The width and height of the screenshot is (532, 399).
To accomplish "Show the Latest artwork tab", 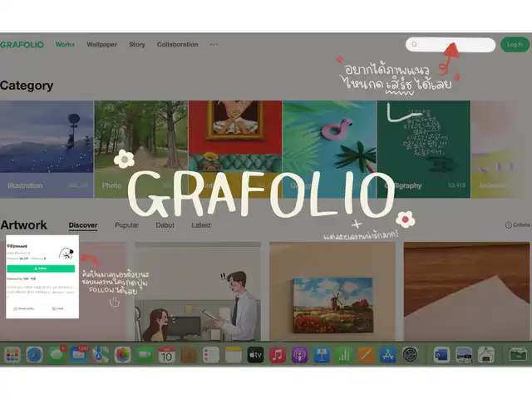I will 201,225.
